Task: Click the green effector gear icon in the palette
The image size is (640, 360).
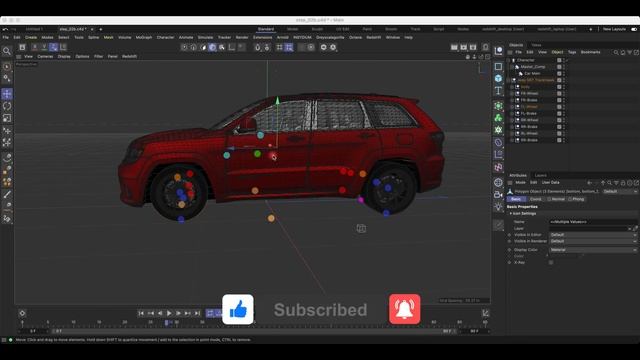Action: (498, 130)
